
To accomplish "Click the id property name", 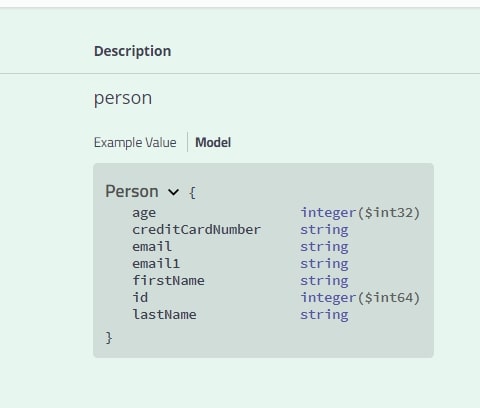I will [x=140, y=298].
